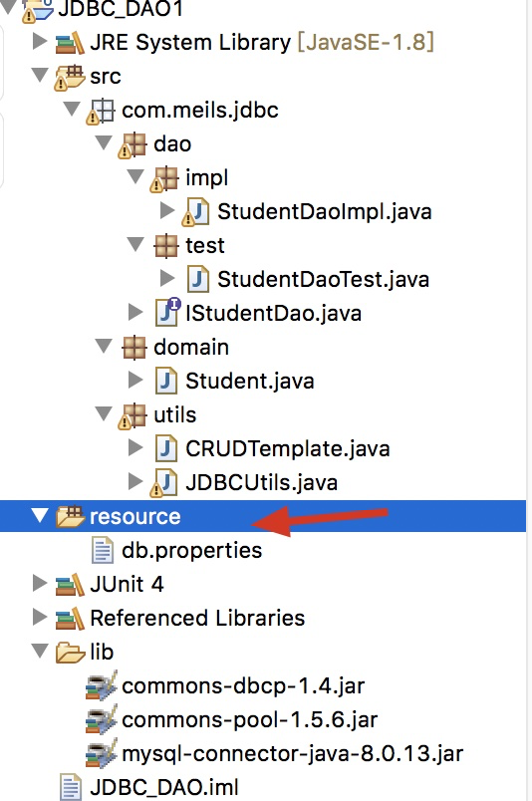Select the StudentDaoTest.java label

click(x=323, y=280)
